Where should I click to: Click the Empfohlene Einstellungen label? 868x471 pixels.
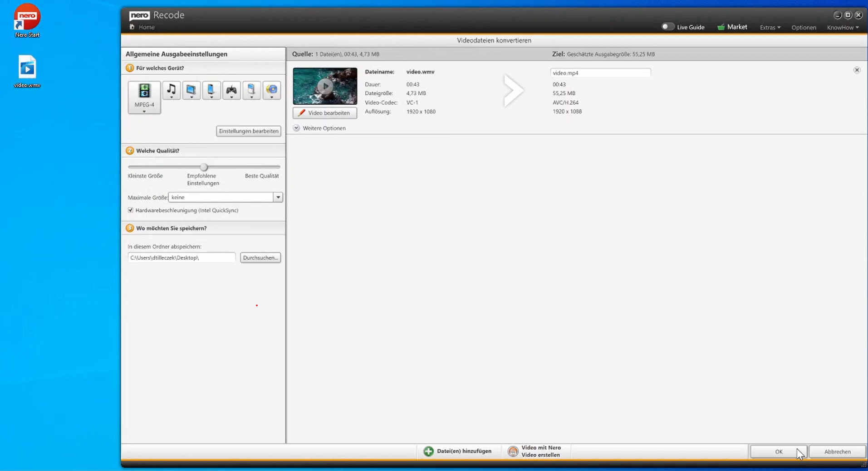(203, 180)
